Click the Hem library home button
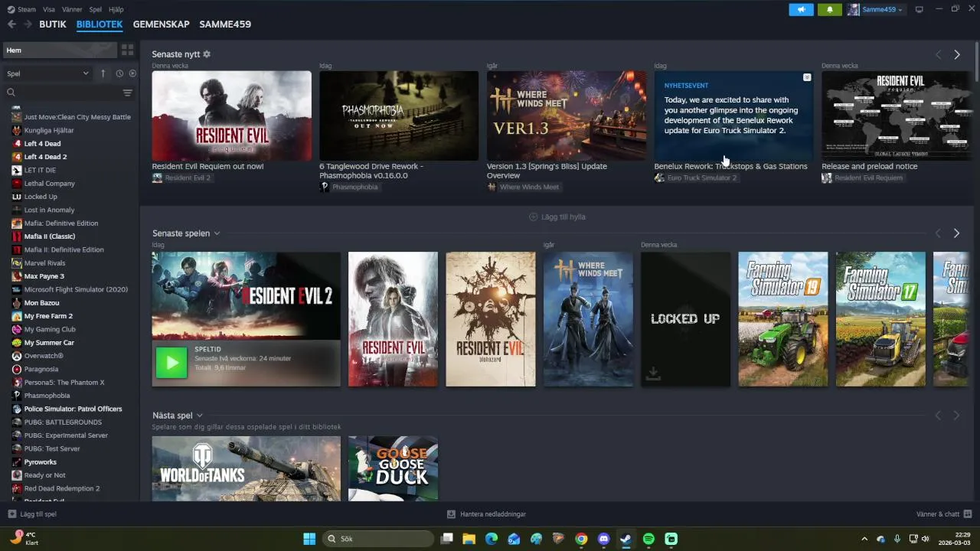This screenshot has height=551, width=980. click(60, 50)
